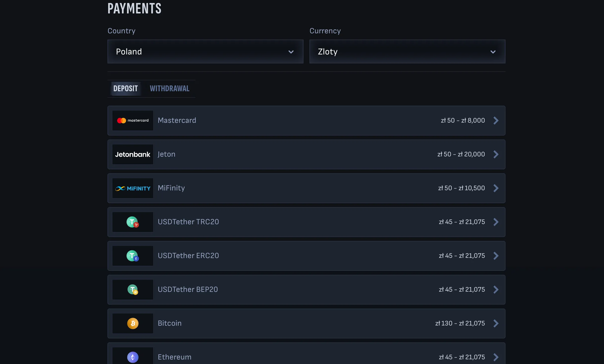Choose the Jeton payment method
604x364 pixels.
(306, 154)
